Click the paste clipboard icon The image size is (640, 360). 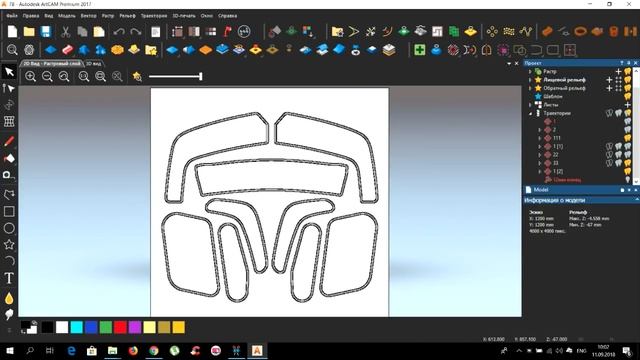[x=99, y=31]
